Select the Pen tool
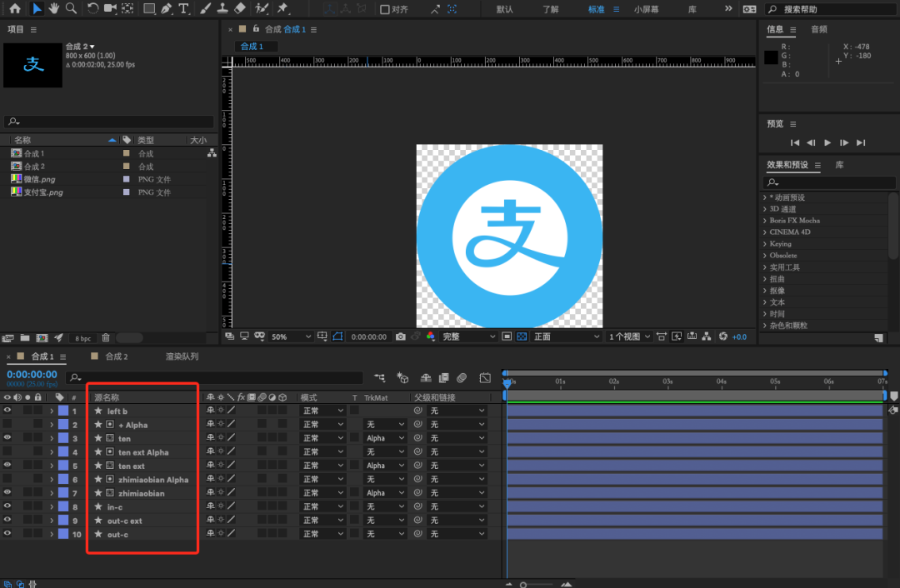 coord(167,8)
